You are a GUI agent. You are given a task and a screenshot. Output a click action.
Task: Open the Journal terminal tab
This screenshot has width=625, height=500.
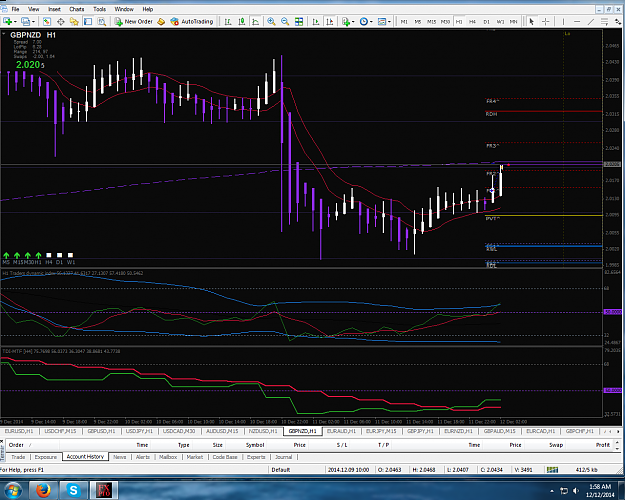point(283,457)
